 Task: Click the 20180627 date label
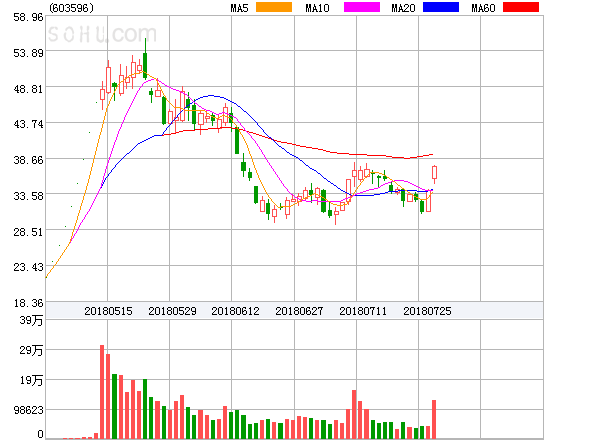pos(299,311)
